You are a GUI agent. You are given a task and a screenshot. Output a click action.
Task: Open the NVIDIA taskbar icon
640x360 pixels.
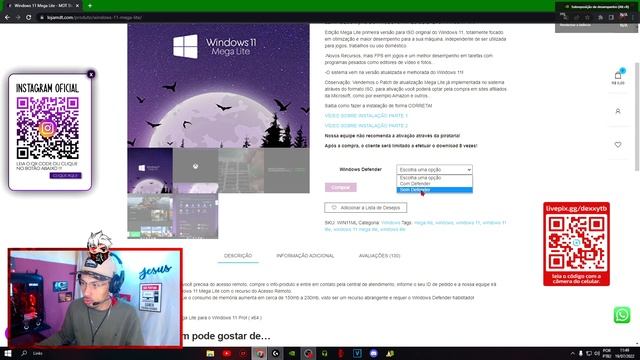tap(292, 353)
